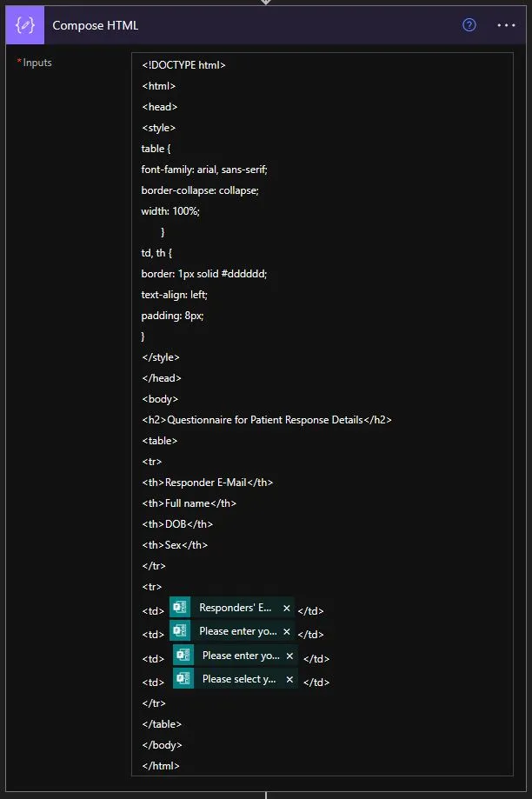Screen dimensions: 532x799
Task: Open the help icon on Compose HTML card
Action: [469, 25]
